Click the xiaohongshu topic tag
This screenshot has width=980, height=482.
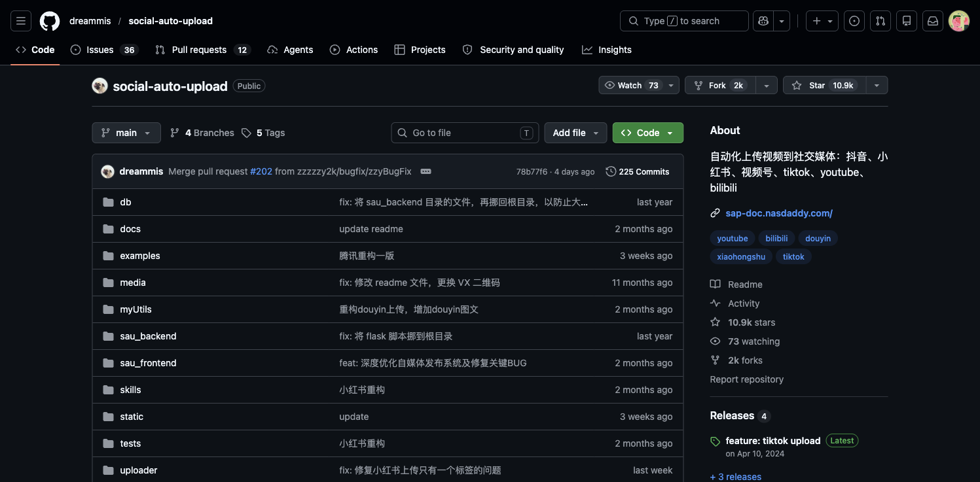pos(741,256)
